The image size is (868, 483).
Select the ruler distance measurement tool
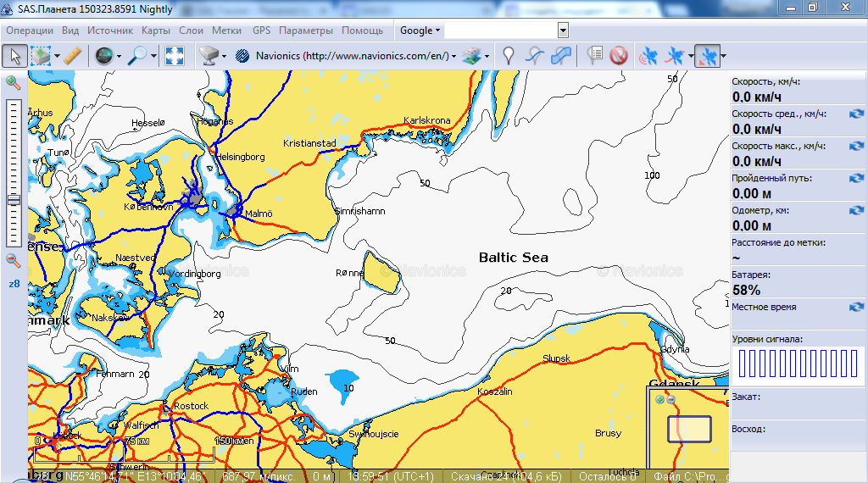pyautogui.click(x=72, y=56)
